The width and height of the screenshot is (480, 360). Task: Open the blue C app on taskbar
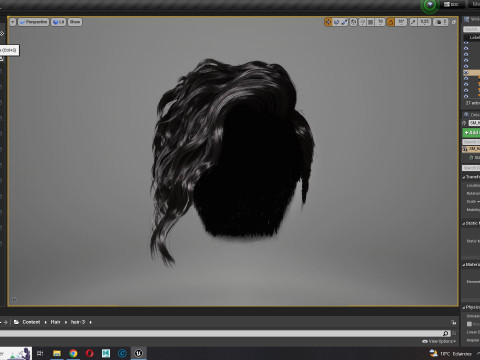[122, 353]
